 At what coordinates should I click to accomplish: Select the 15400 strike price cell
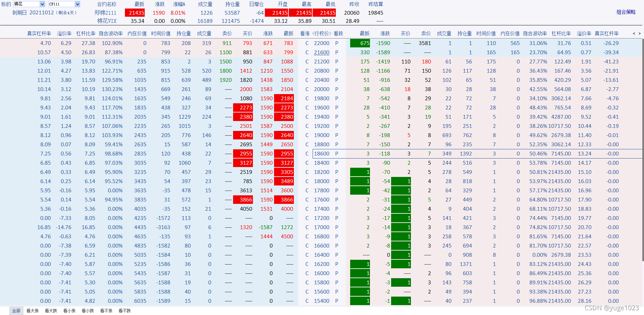(x=322, y=301)
